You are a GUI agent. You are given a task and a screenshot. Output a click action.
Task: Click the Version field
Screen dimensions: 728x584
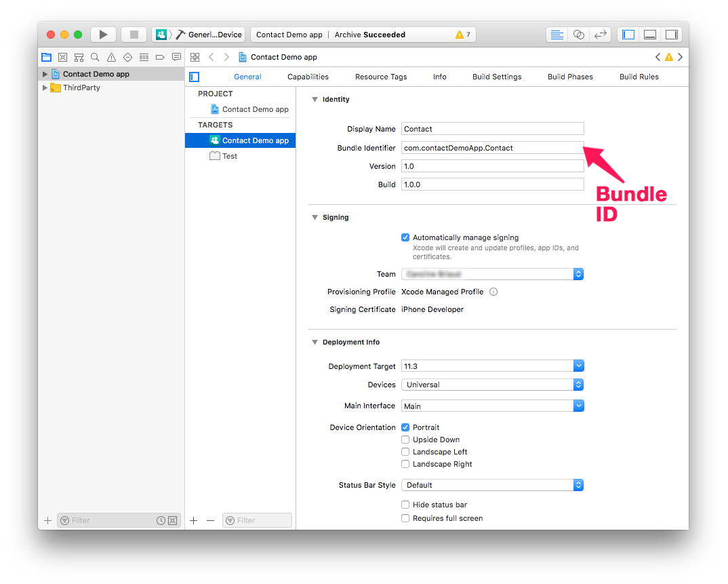(493, 166)
